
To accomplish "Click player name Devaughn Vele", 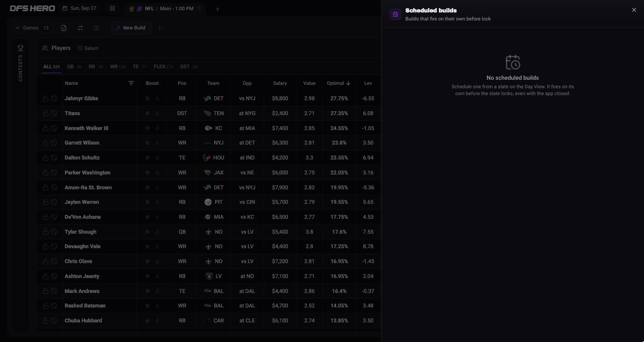I will (x=83, y=246).
